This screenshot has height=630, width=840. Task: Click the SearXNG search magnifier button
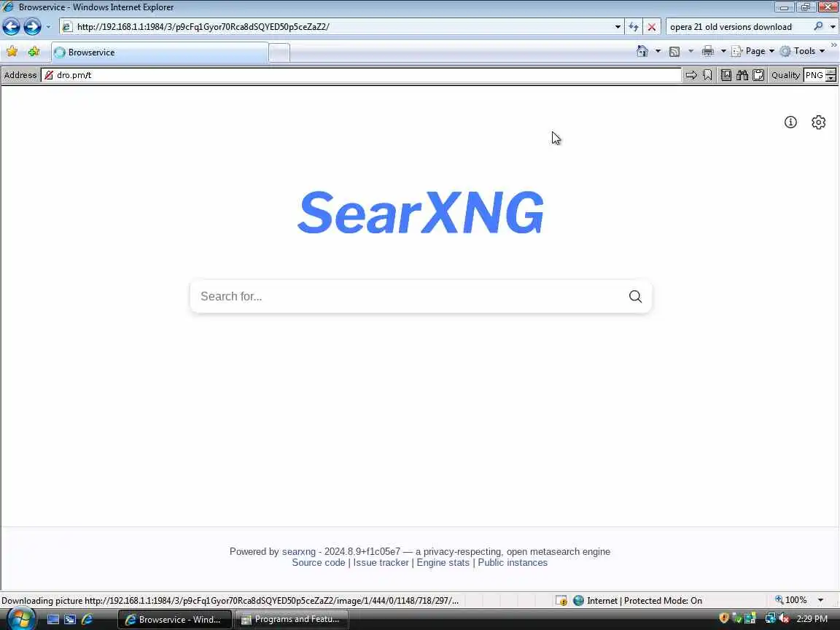click(635, 296)
